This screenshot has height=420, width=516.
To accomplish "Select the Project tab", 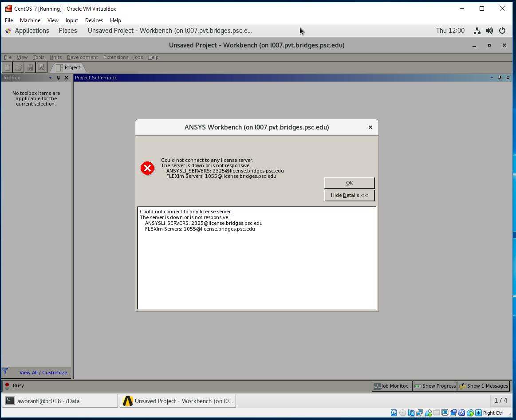I will click(x=68, y=67).
